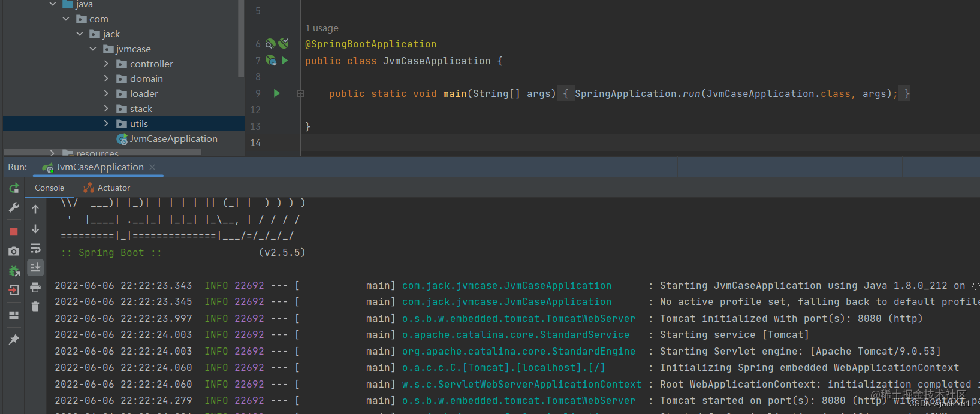
Task: Click the print console icon
Action: click(35, 288)
